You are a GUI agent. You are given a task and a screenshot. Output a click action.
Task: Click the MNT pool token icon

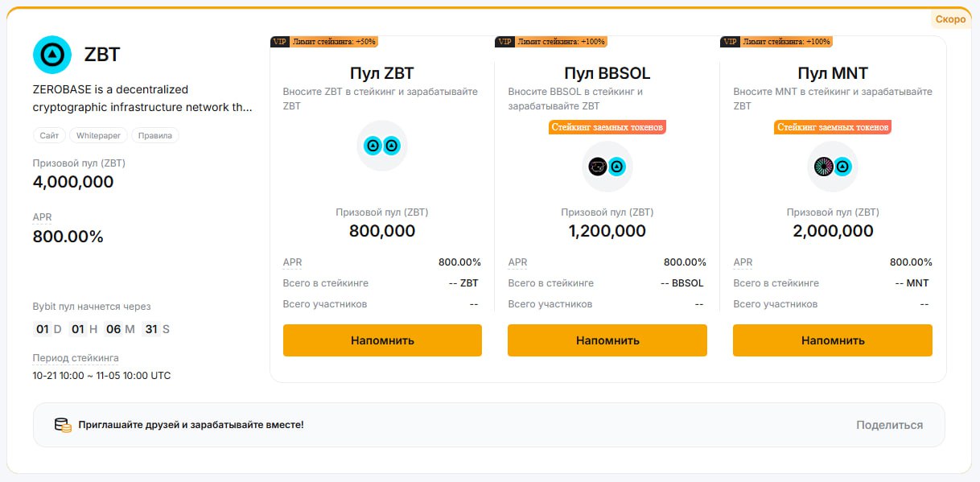tap(833, 167)
